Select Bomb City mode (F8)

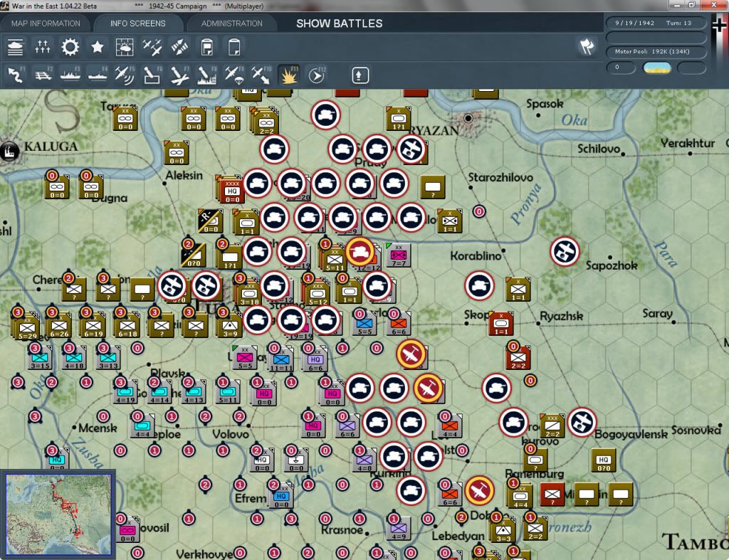(207, 75)
